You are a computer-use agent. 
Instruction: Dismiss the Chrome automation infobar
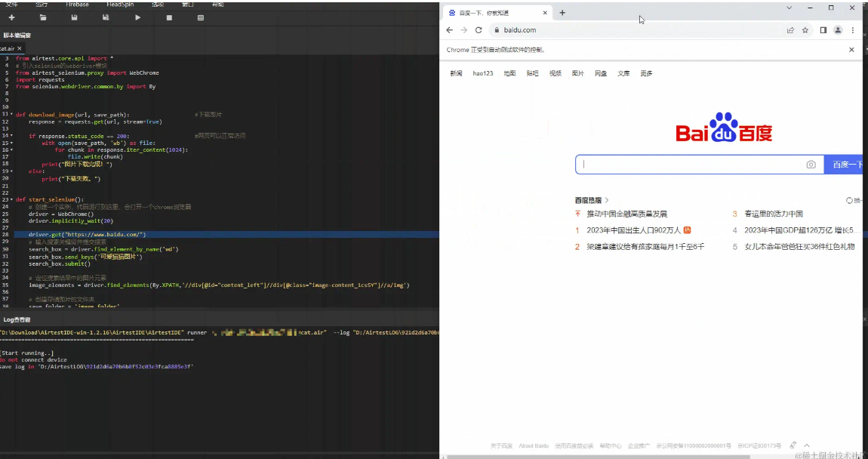(851, 50)
